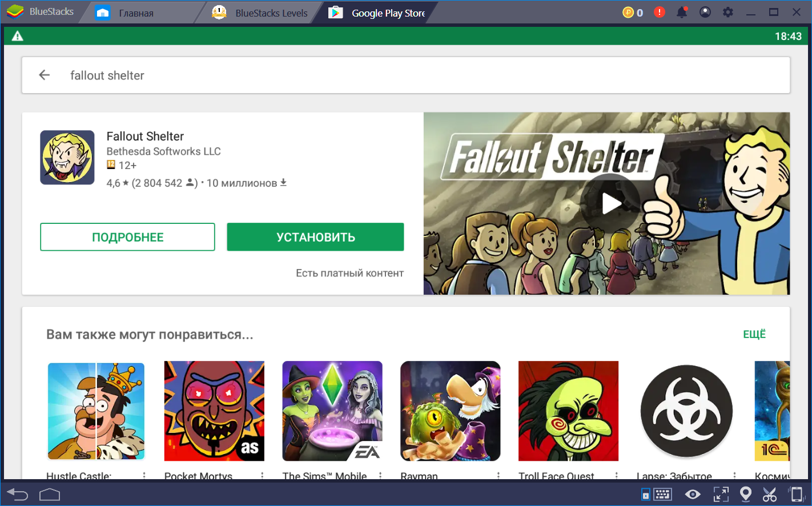The height and width of the screenshot is (506, 812).
Task: Open Hustle Castle three-dot menu
Action: click(144, 475)
